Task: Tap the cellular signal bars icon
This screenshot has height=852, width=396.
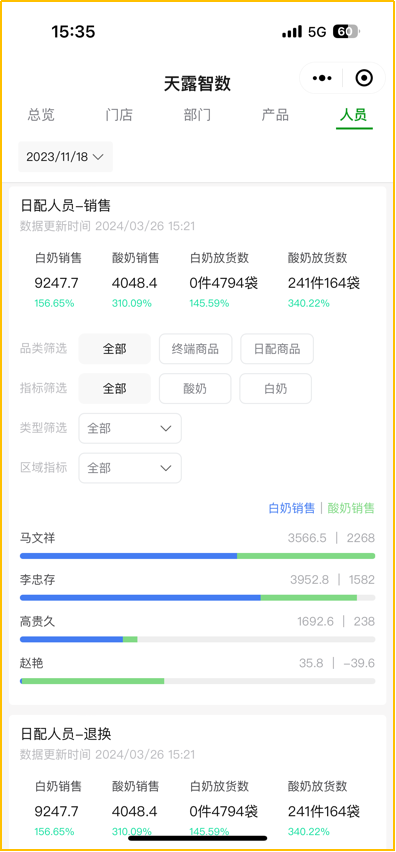Action: [x=292, y=32]
